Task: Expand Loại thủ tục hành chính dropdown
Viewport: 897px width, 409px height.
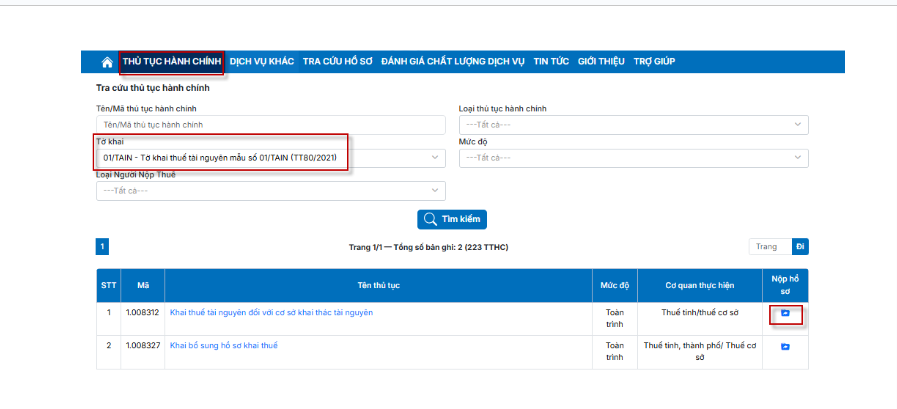Action: tap(633, 125)
